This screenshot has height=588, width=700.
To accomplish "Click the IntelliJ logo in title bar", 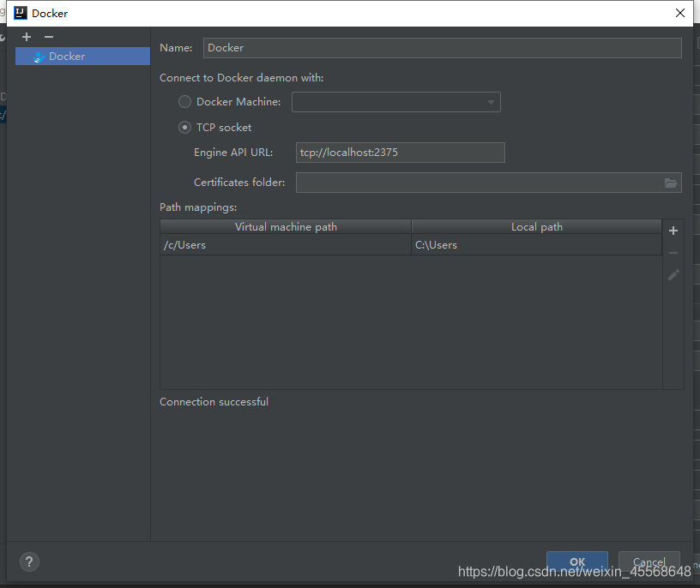I will coord(21,13).
